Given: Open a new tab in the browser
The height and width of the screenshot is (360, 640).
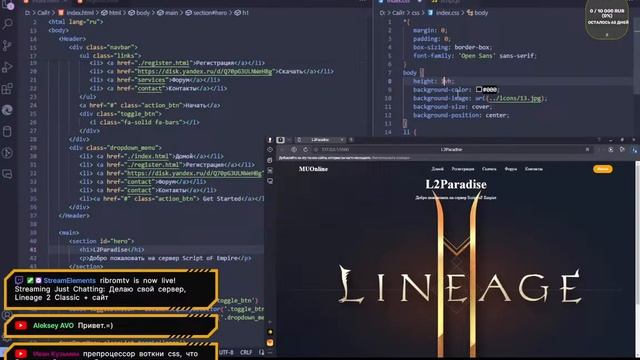Looking at the screenshot, I should [351, 140].
